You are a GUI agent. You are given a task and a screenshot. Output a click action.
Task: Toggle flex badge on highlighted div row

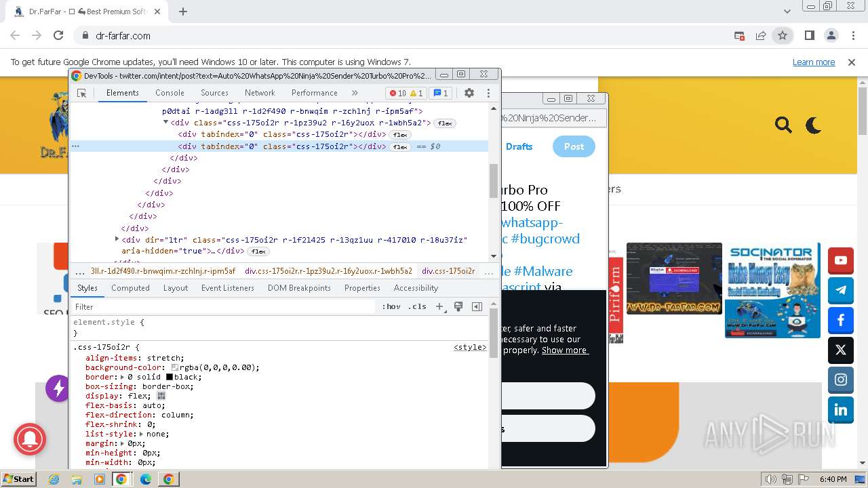pyautogui.click(x=400, y=147)
